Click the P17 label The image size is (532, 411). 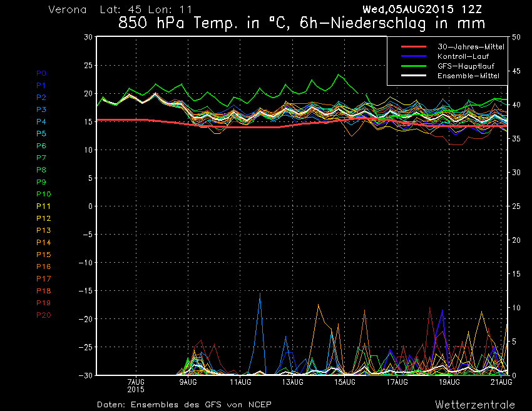[x=43, y=279]
